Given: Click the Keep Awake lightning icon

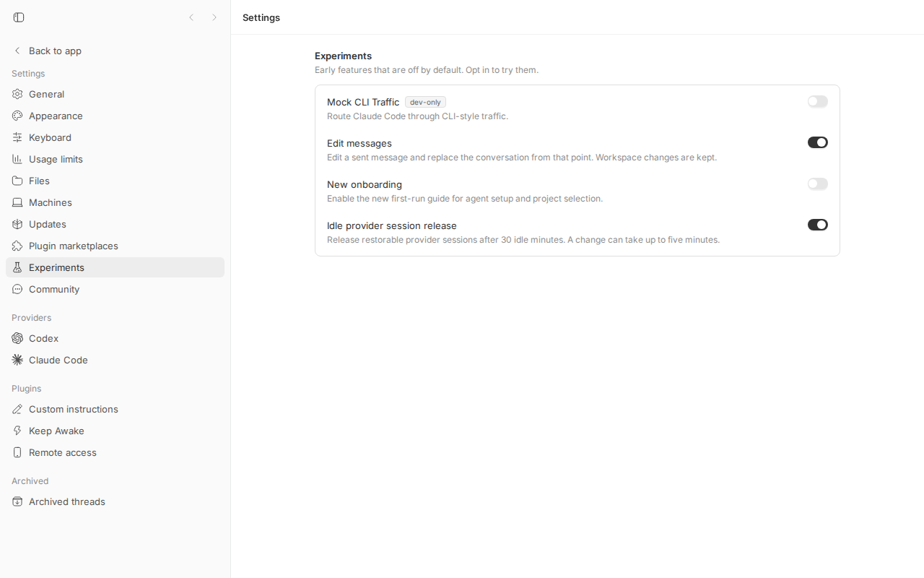Looking at the screenshot, I should [x=17, y=431].
